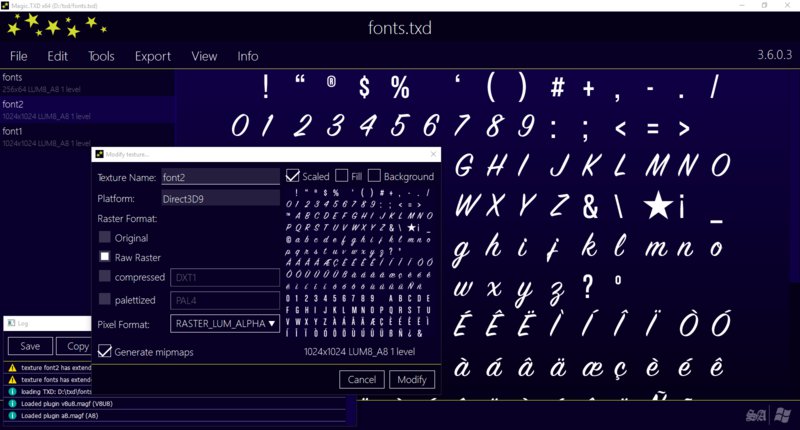Image resolution: width=800 pixels, height=430 pixels.
Task: Toggle the Background preview checkbox
Action: point(374,176)
